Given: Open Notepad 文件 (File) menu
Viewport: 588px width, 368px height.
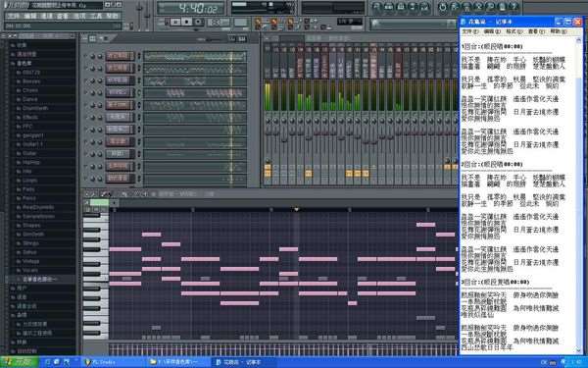Looking at the screenshot, I should 469,32.
